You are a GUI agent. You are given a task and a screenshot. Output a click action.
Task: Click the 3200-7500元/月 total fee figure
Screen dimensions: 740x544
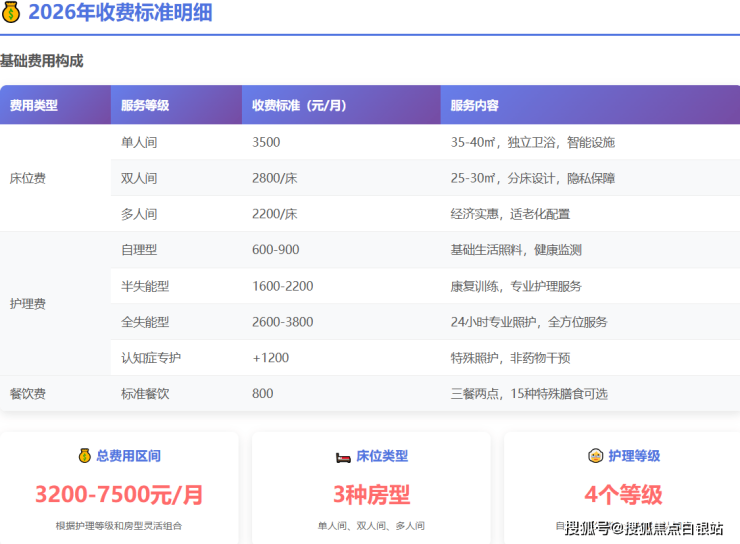[x=119, y=494]
